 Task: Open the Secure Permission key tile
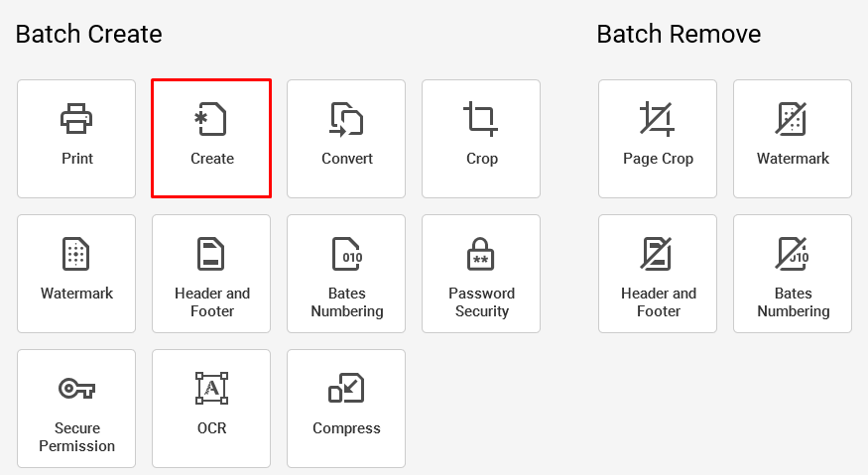coord(76,409)
